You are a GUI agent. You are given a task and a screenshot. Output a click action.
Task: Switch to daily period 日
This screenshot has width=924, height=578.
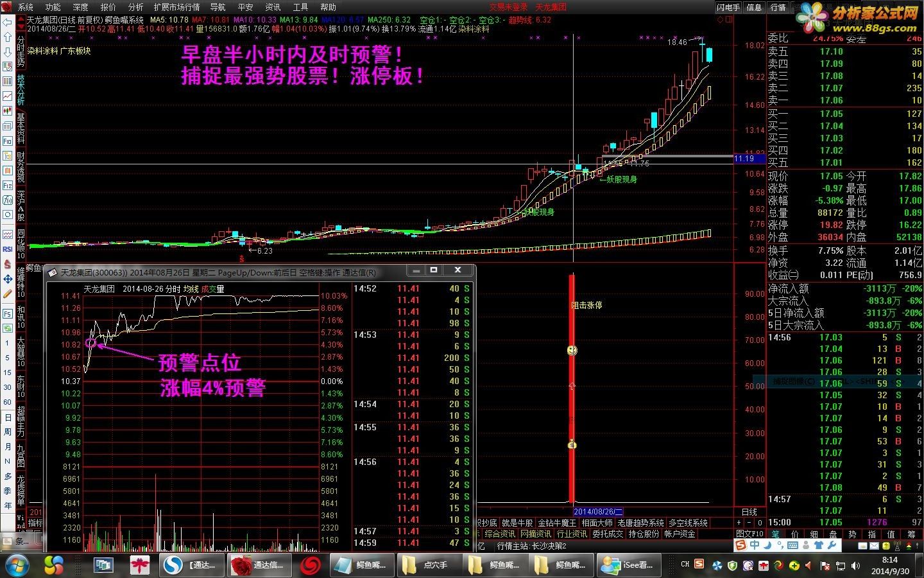[7, 417]
